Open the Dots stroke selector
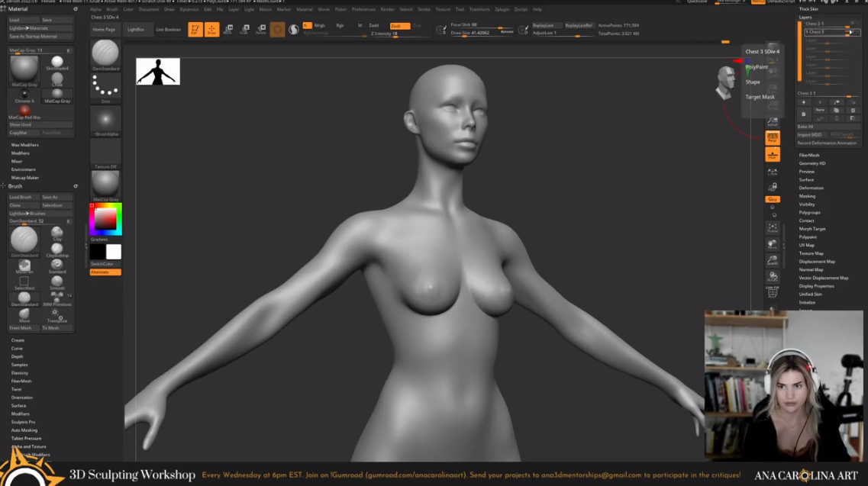The image size is (868, 486). (x=105, y=88)
